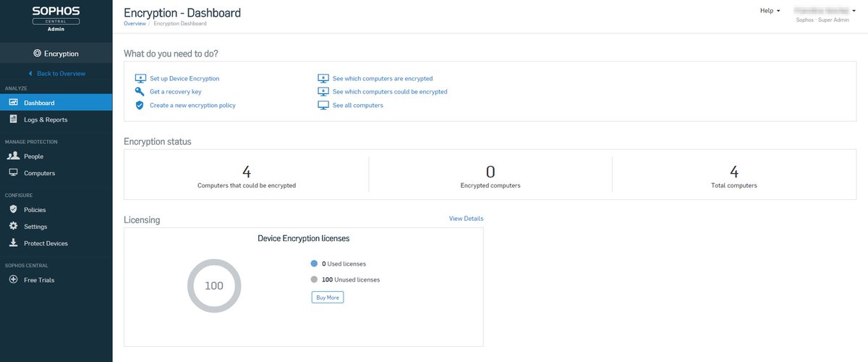Click Back to Overview link

pos(61,74)
